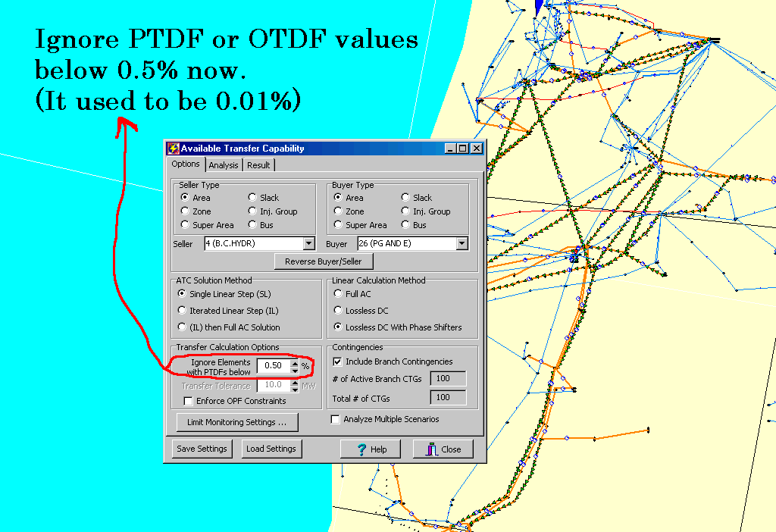Switch to the Analysis tab
The width and height of the screenshot is (776, 532).
(224, 165)
